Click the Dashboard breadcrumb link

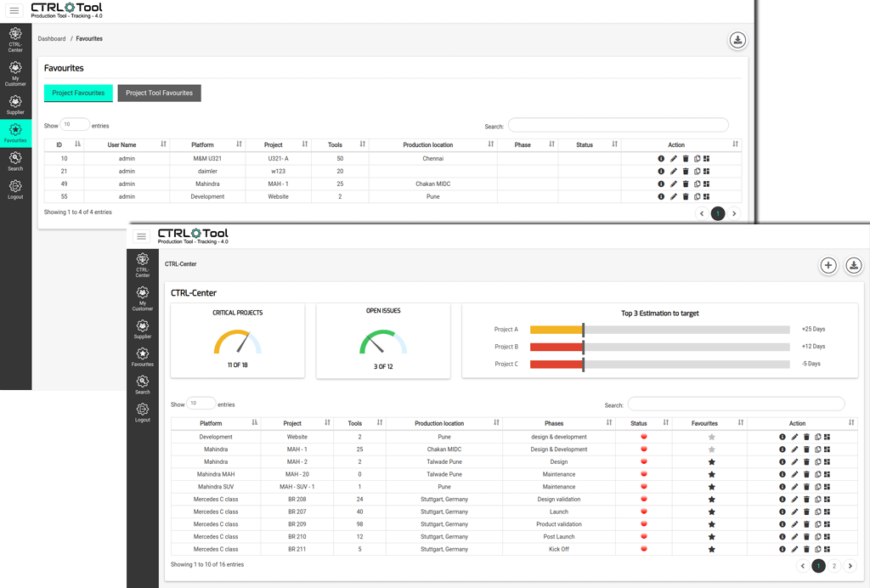coord(51,39)
